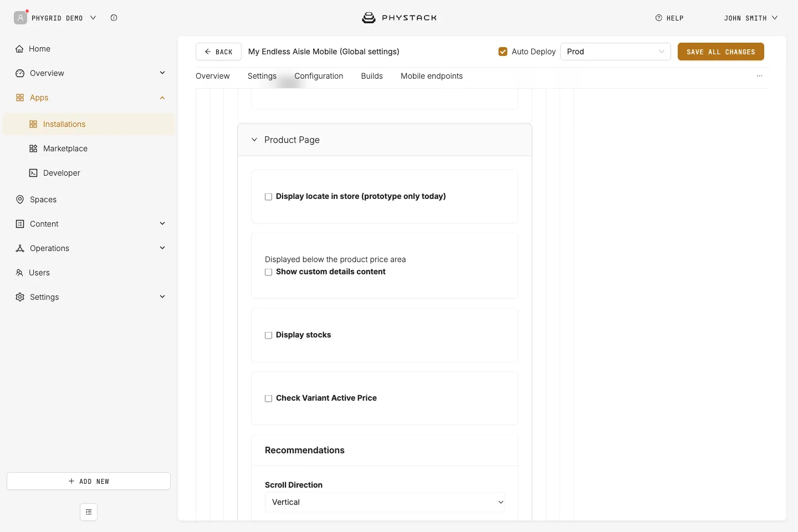The height and width of the screenshot is (532, 798).
Task: Open the Mobile endpoints tab
Action: pyautogui.click(x=432, y=76)
